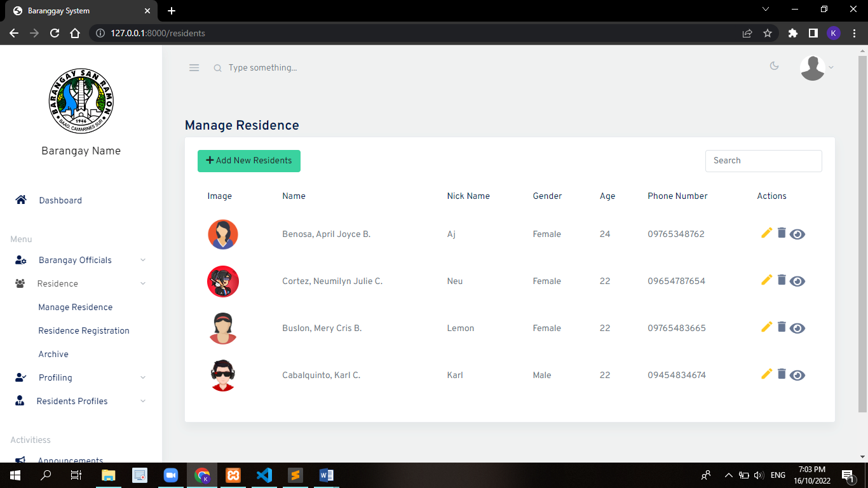Click inside the Search field
Image resolution: width=868 pixels, height=488 pixels.
coord(763,161)
